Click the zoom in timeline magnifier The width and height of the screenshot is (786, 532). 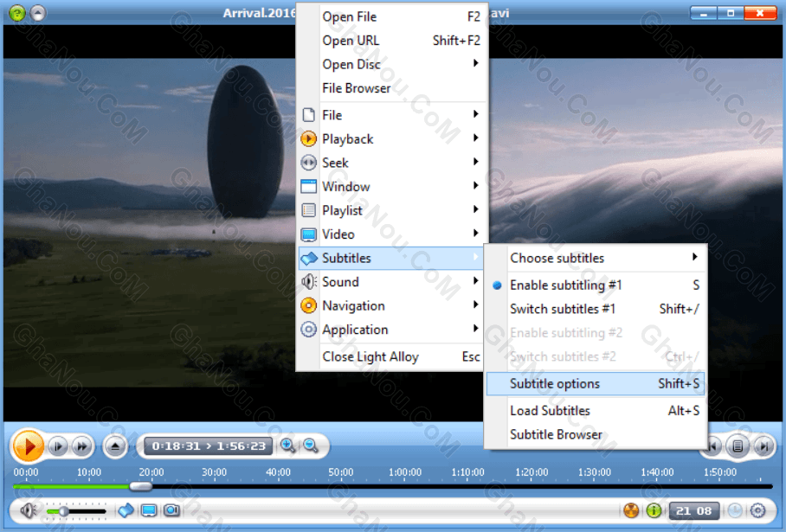click(287, 445)
